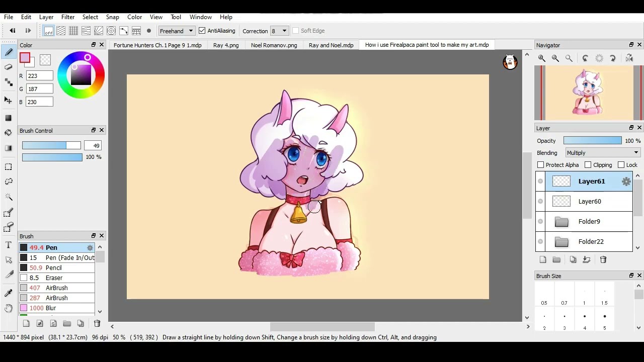Rotate canvas left in Navigator
Viewport: 644px width, 362px height.
pyautogui.click(x=585, y=58)
